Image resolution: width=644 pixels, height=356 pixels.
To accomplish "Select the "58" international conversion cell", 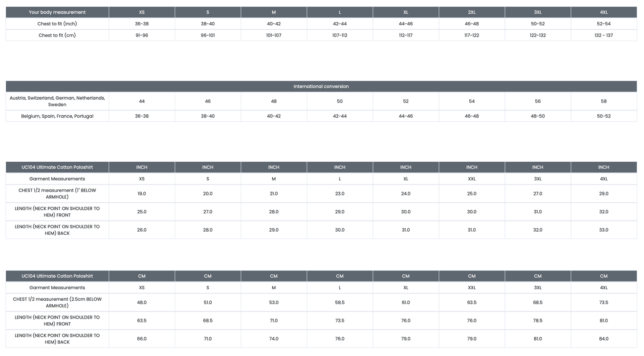I will pyautogui.click(x=603, y=101).
